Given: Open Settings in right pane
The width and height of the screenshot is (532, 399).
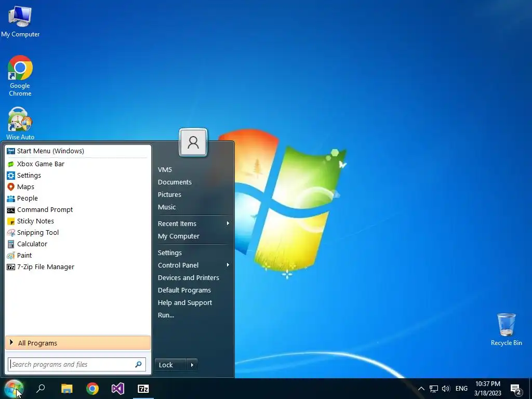Looking at the screenshot, I should click(x=170, y=253).
